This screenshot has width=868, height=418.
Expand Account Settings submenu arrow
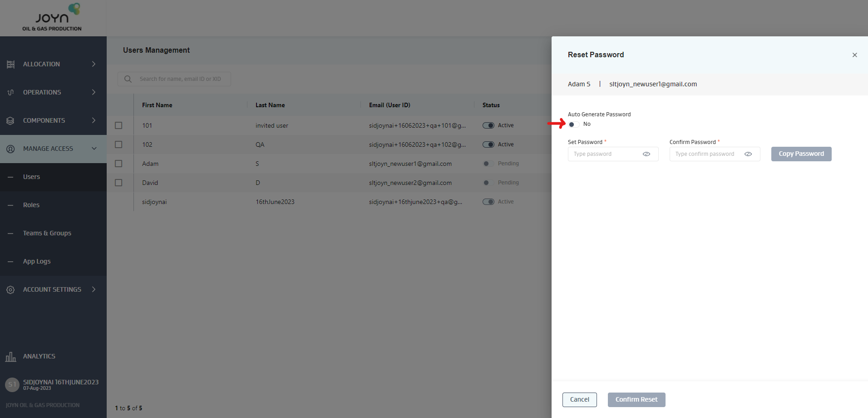pos(94,289)
